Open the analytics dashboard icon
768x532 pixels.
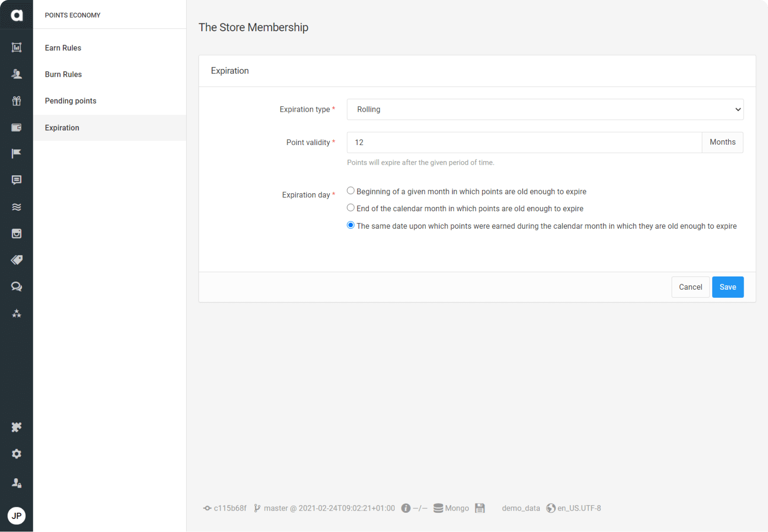(16, 47)
